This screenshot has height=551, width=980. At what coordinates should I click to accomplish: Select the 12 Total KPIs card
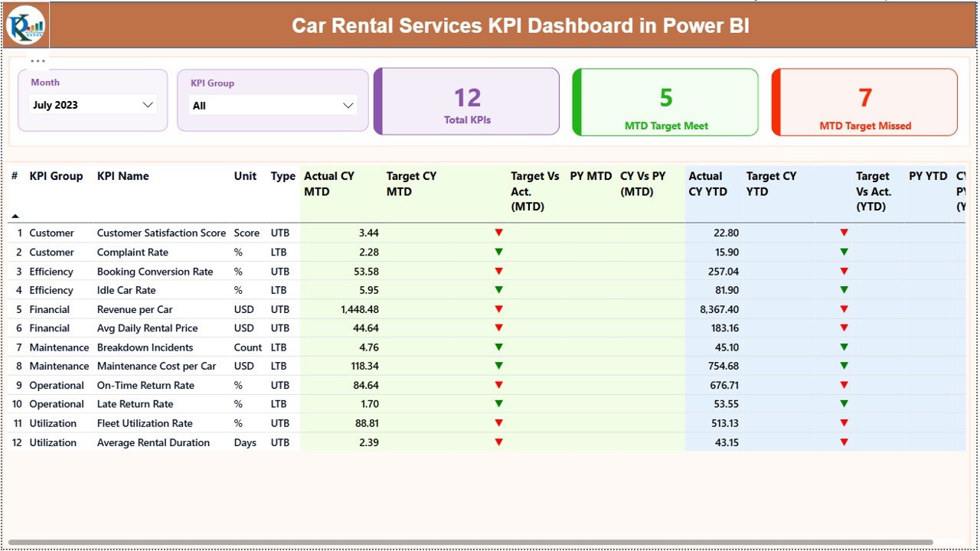coord(467,102)
